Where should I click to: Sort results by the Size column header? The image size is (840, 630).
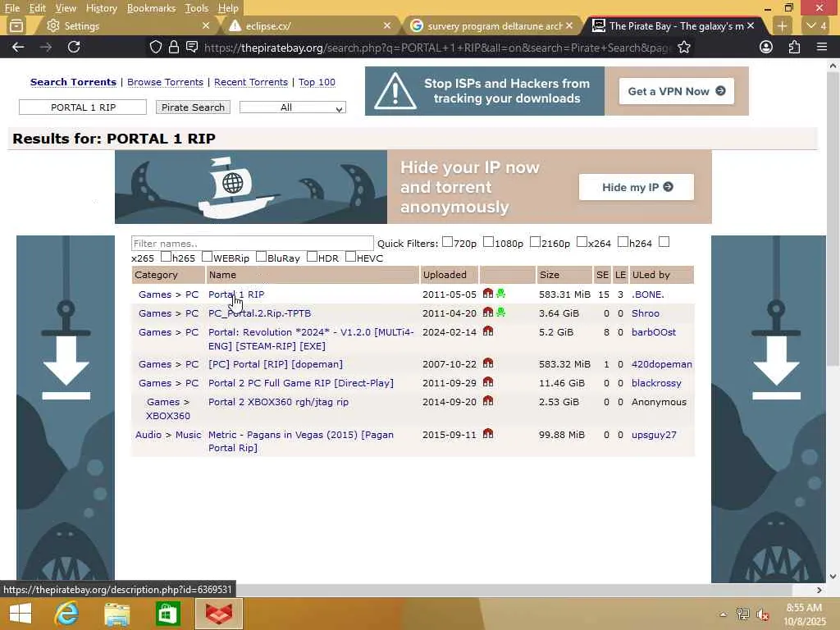pyautogui.click(x=564, y=275)
